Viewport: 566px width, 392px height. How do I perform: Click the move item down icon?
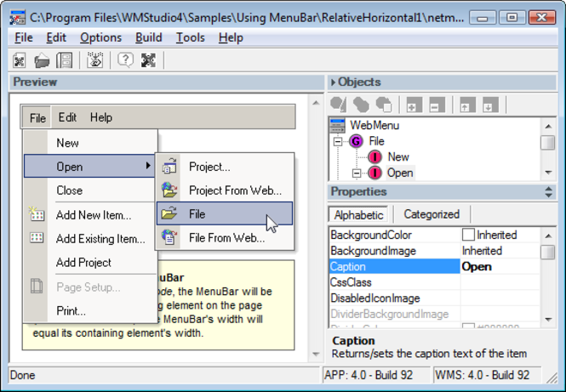[x=490, y=105]
